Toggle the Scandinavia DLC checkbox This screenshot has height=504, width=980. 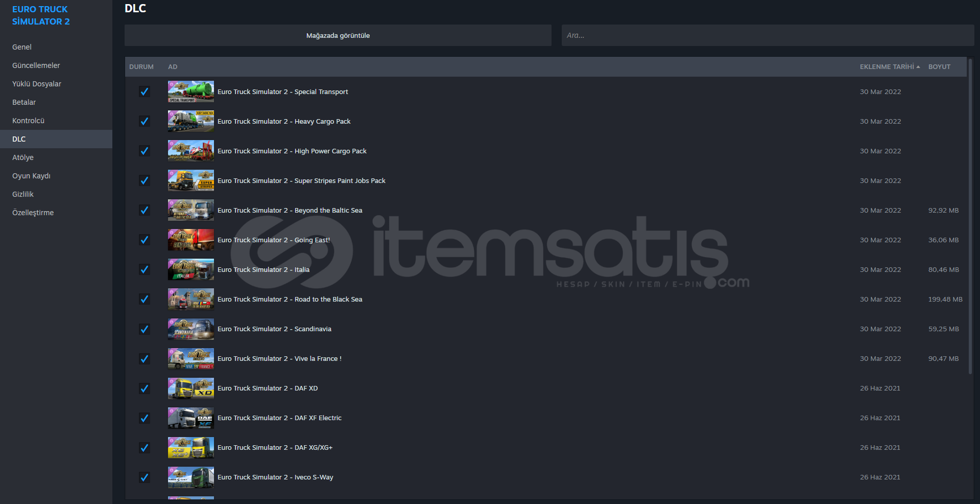(145, 329)
